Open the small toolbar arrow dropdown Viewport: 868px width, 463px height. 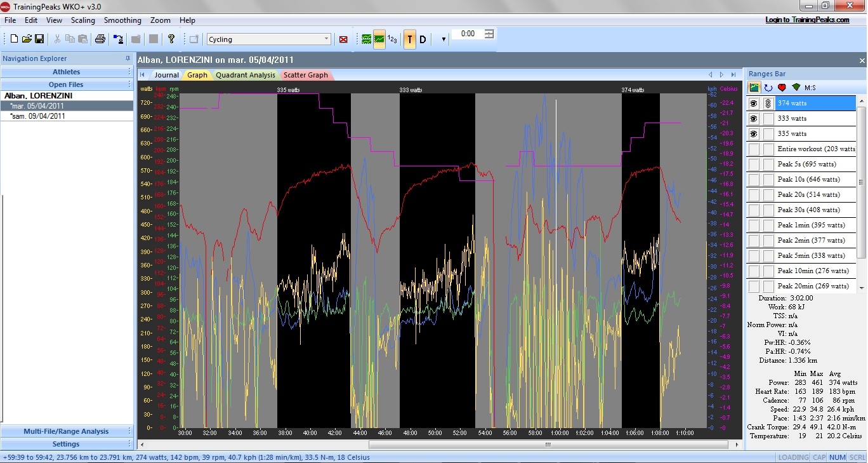coord(444,39)
